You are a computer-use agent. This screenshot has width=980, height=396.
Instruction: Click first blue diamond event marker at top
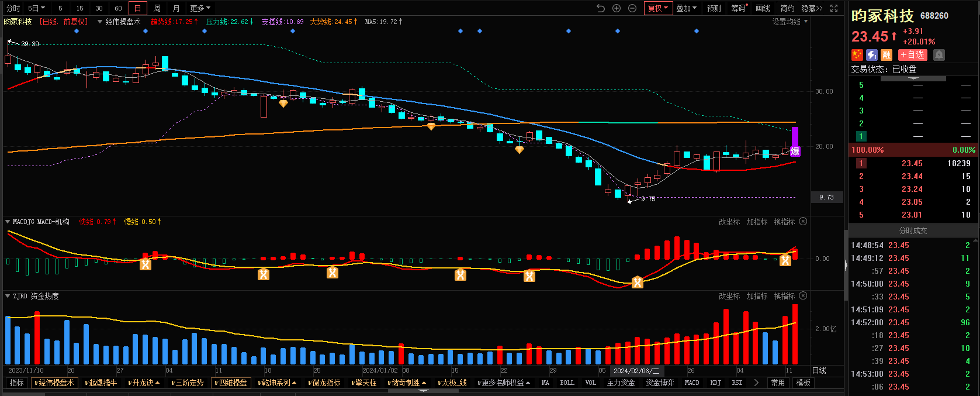point(77,31)
